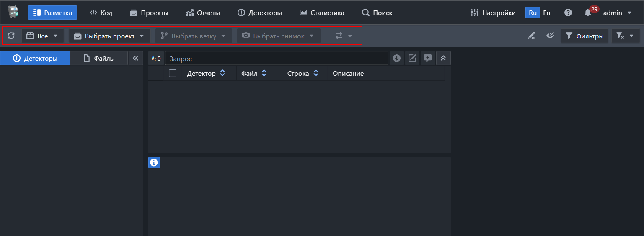The width and height of the screenshot is (644, 236).
Task: Click the help question mark icon
Action: 568,13
